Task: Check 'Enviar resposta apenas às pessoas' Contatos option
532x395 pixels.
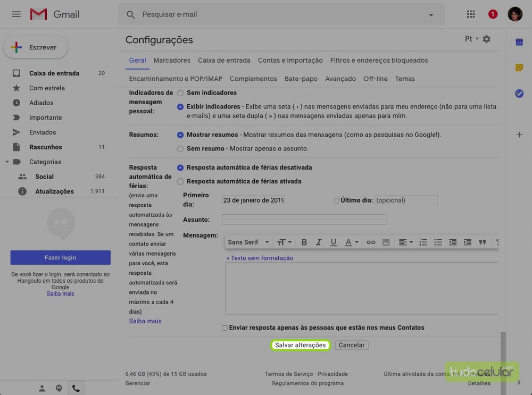Action: click(x=225, y=328)
